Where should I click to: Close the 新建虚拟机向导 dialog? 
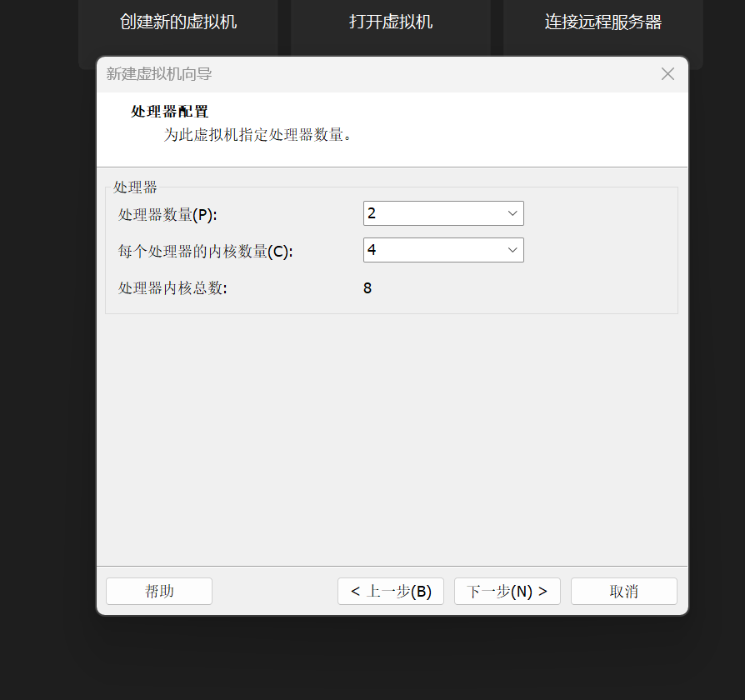(x=667, y=73)
